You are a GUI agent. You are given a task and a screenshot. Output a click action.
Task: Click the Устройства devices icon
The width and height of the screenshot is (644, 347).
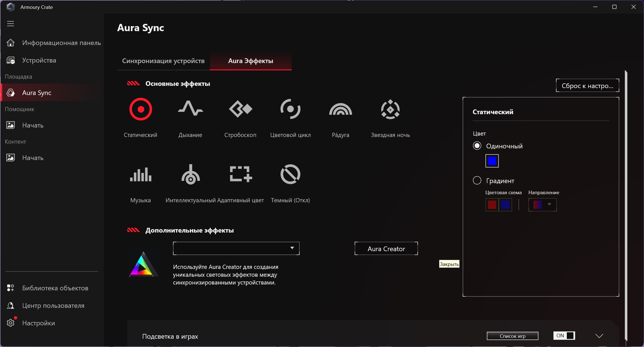pos(11,60)
